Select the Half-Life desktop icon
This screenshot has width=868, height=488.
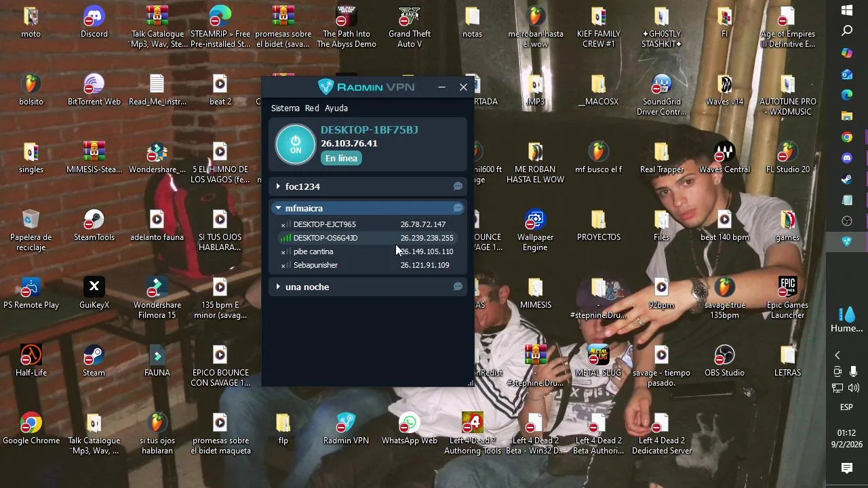pyautogui.click(x=31, y=361)
